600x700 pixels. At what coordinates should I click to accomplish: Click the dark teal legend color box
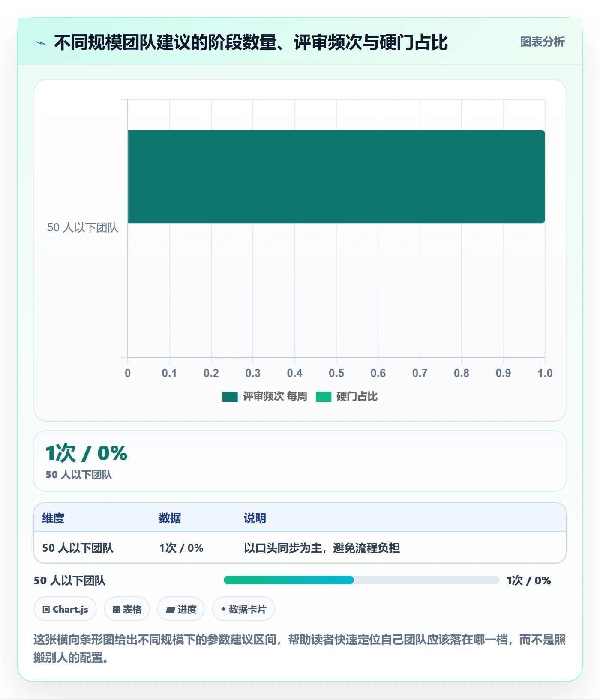point(230,397)
